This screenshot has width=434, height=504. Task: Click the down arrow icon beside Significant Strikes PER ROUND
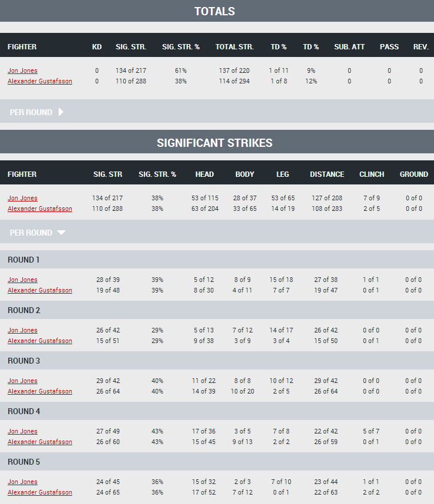(62, 233)
